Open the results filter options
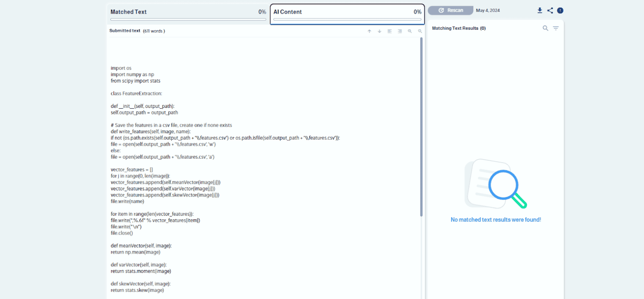 (556, 28)
